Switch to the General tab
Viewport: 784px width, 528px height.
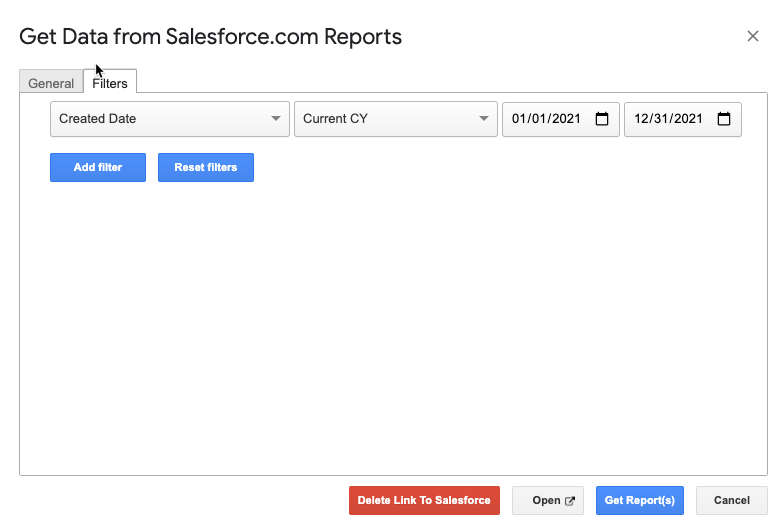click(51, 83)
